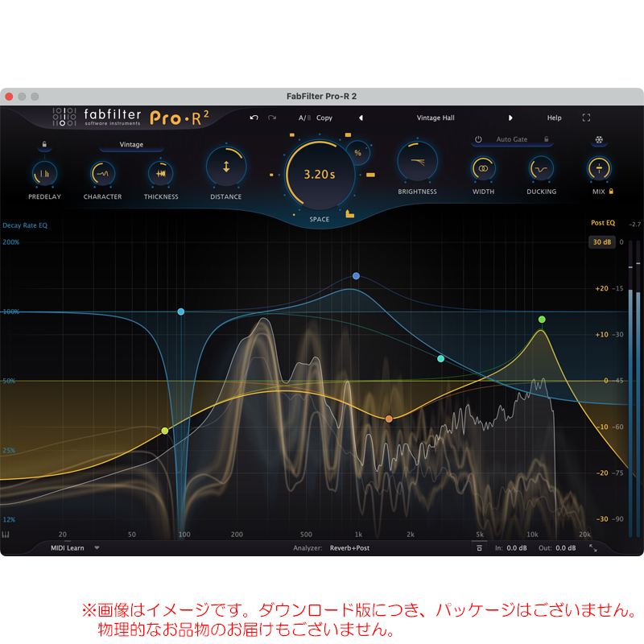
Task: Click the MIDI Learn button
Action: (68, 548)
